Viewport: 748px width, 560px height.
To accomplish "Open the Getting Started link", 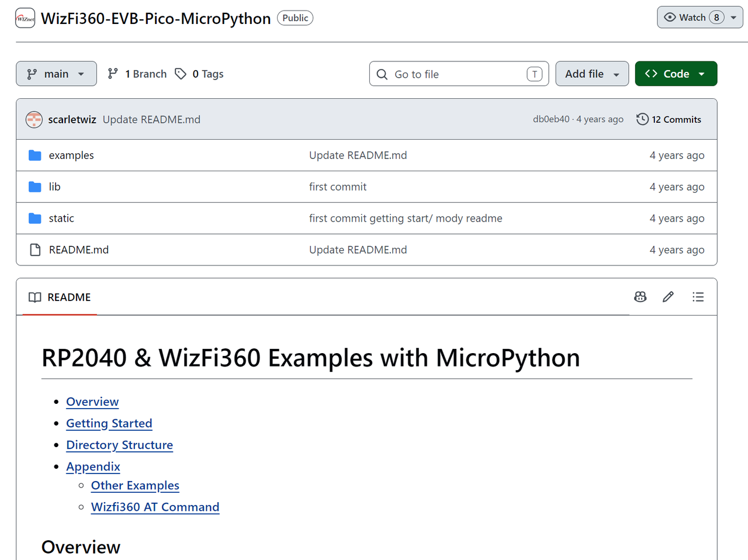I will [x=109, y=423].
